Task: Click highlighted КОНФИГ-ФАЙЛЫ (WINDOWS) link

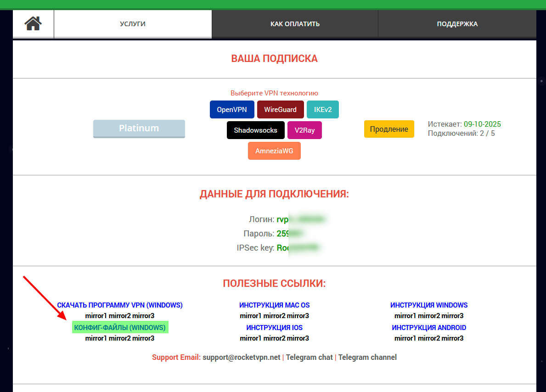Action: (120, 328)
